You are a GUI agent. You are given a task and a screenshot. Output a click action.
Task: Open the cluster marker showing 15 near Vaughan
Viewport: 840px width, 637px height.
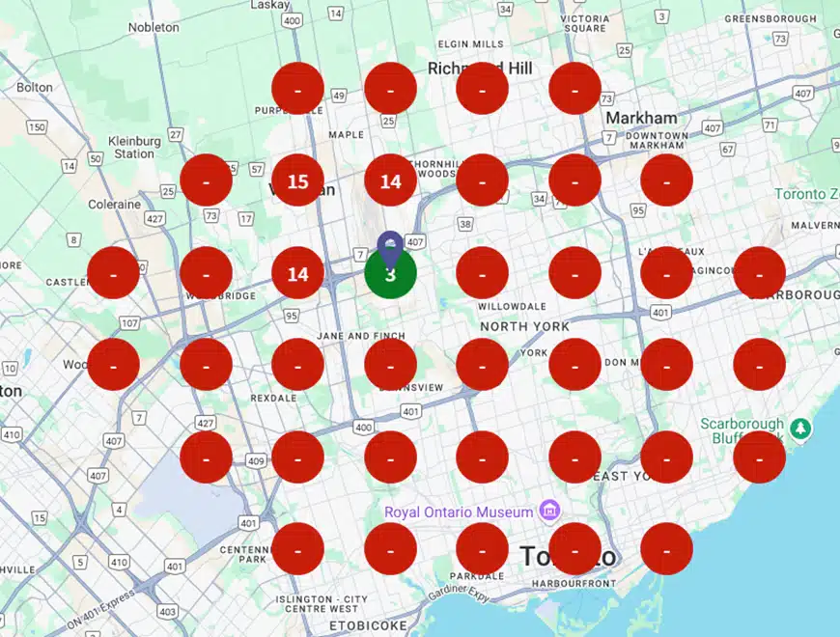[297, 180]
